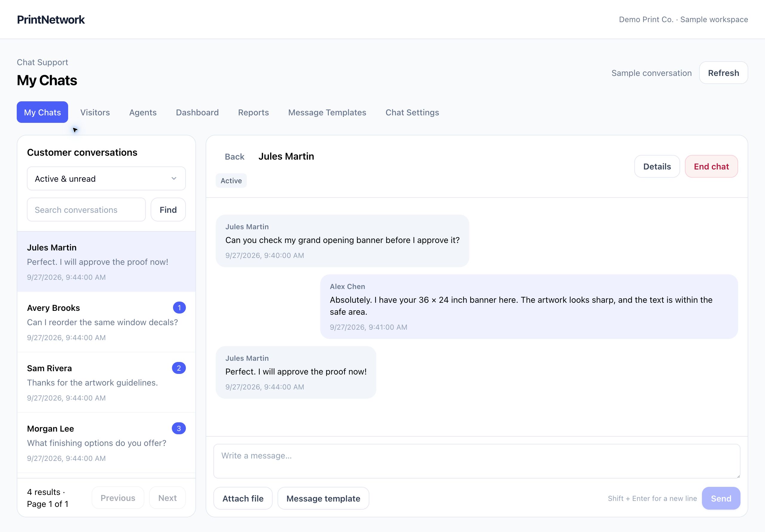Viewport: 765px width, 532px height.
Task: Focus the Search conversations field
Action: coord(86,210)
